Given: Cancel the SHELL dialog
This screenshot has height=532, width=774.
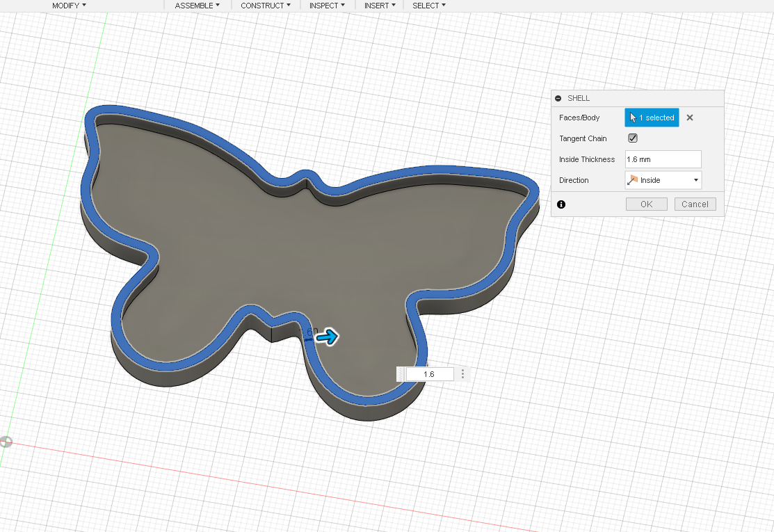Looking at the screenshot, I should [x=695, y=204].
